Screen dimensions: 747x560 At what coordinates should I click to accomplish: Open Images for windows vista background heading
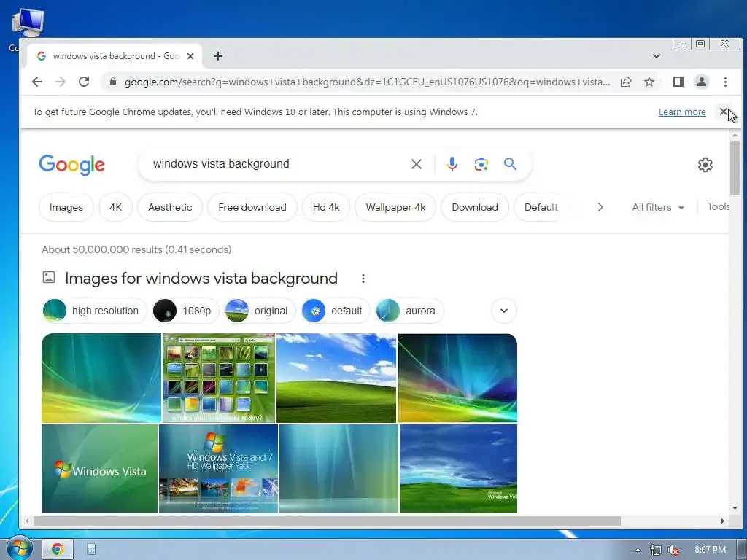click(201, 278)
